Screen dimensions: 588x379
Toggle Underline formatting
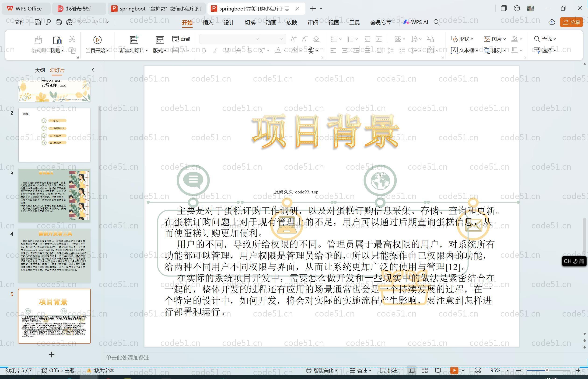[227, 50]
